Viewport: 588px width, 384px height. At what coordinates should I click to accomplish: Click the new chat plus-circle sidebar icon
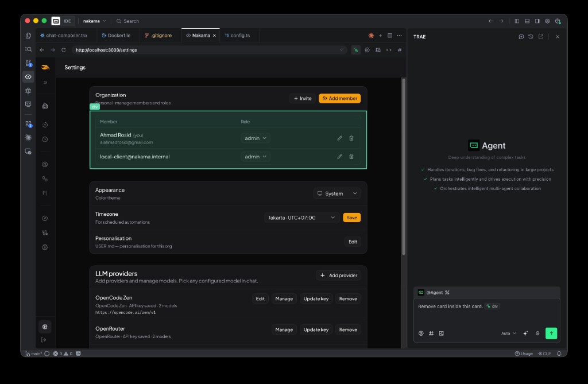(45, 125)
